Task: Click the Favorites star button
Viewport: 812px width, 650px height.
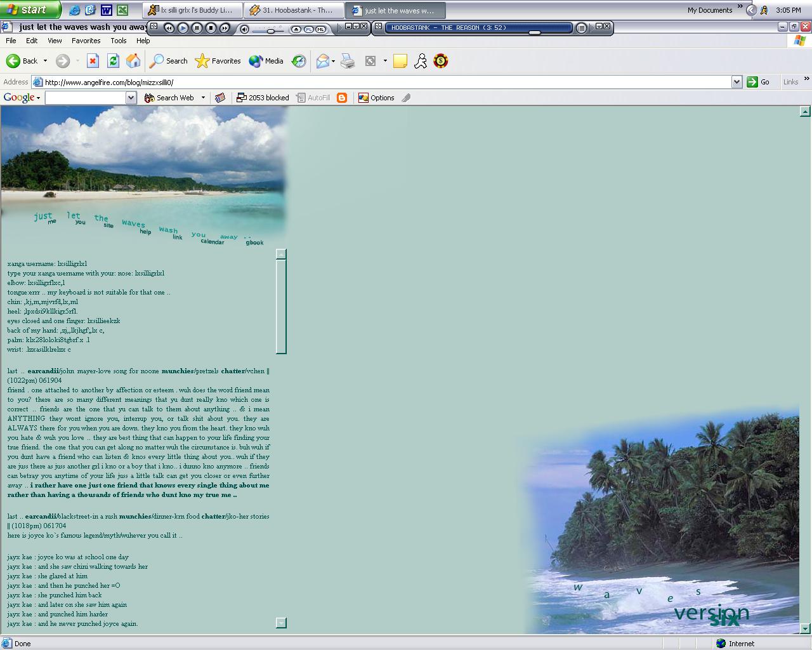Action: tap(218, 61)
